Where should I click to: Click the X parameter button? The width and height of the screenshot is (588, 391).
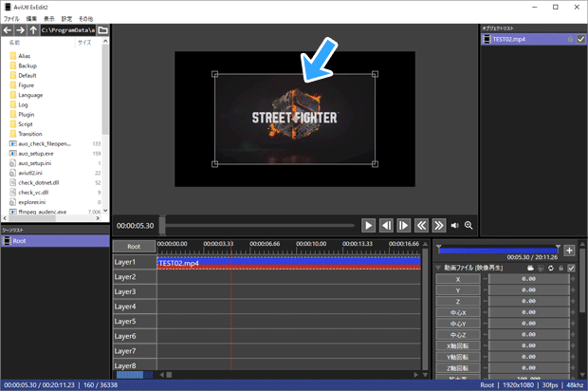click(x=458, y=279)
